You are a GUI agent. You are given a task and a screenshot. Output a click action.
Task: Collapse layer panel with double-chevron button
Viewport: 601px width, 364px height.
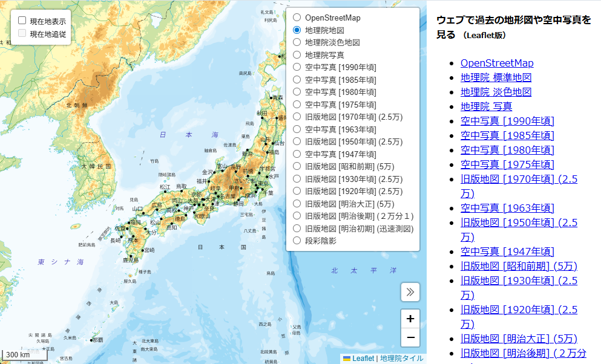(410, 292)
